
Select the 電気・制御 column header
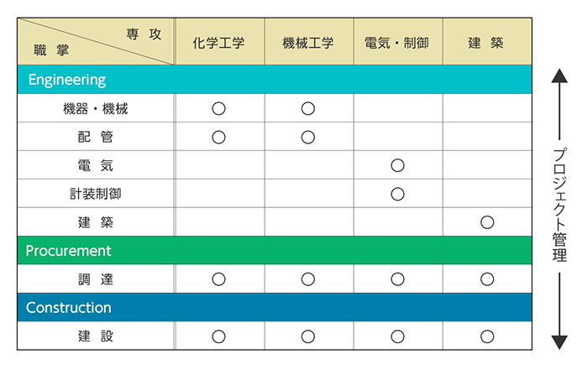(x=397, y=42)
